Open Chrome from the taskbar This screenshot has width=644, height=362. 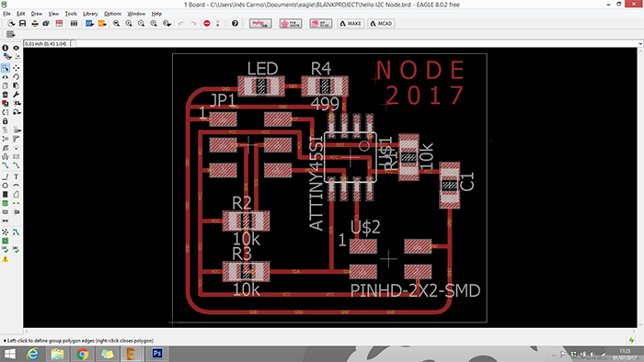(82, 354)
